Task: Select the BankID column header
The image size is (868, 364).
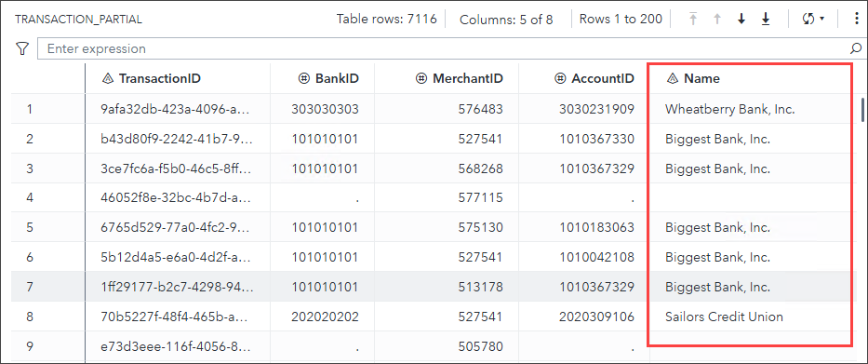Action: [322, 79]
